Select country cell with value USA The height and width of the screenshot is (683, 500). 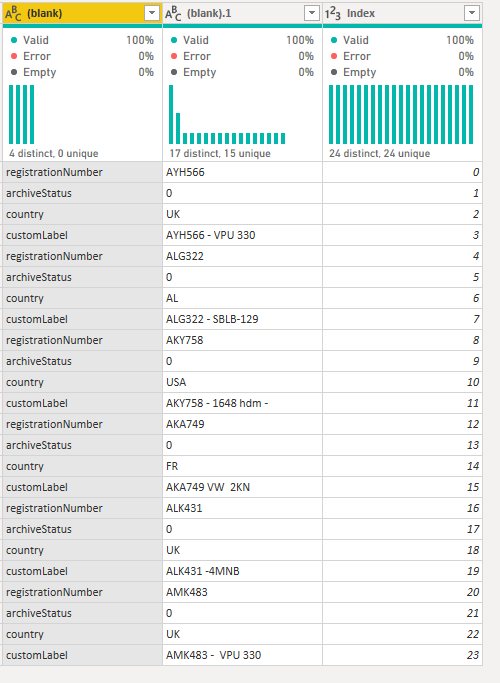click(242, 382)
